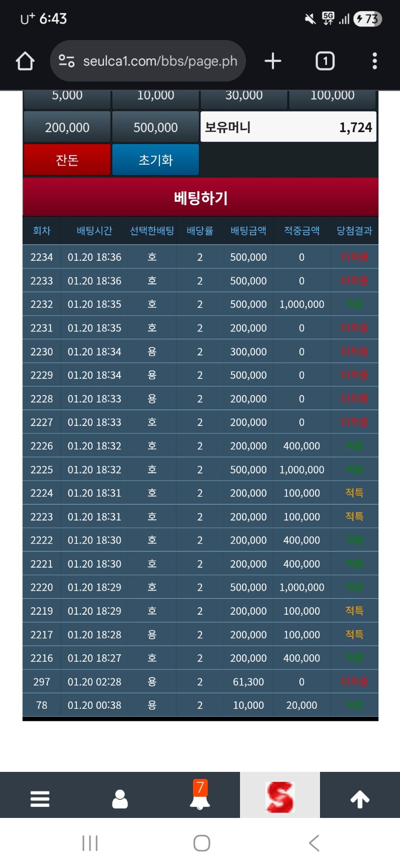Click the 보유머니 balance field

pyautogui.click(x=288, y=127)
